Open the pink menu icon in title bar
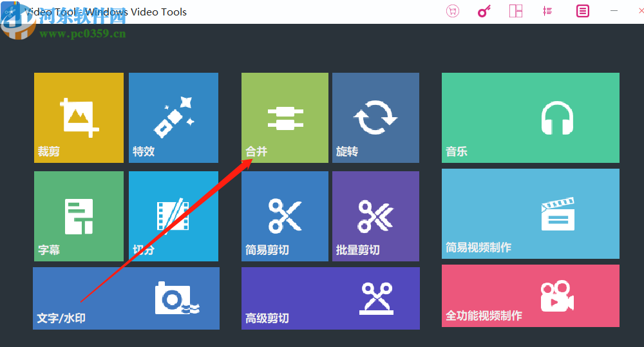Screen dimensions: 644x347 coord(582,11)
